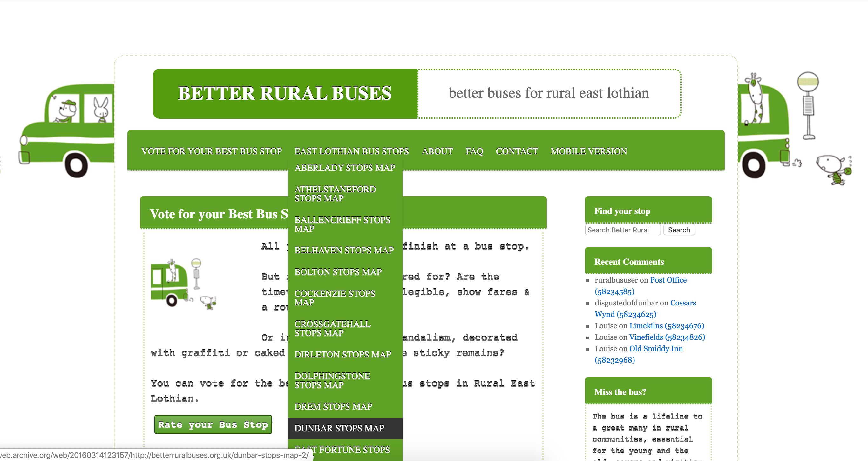Follow the Vinefields (58234826) link
This screenshot has width=868, height=461.
[x=667, y=337]
